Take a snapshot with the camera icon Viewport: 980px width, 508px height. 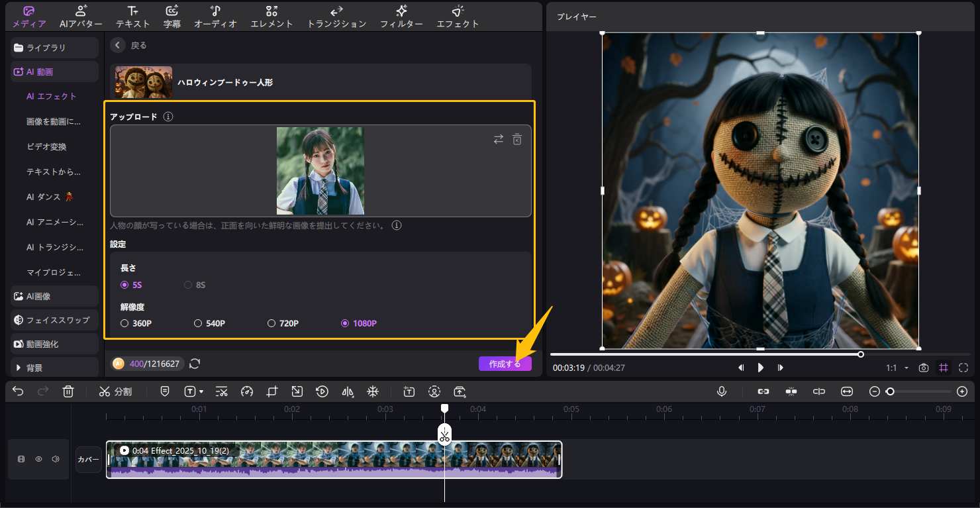(924, 368)
